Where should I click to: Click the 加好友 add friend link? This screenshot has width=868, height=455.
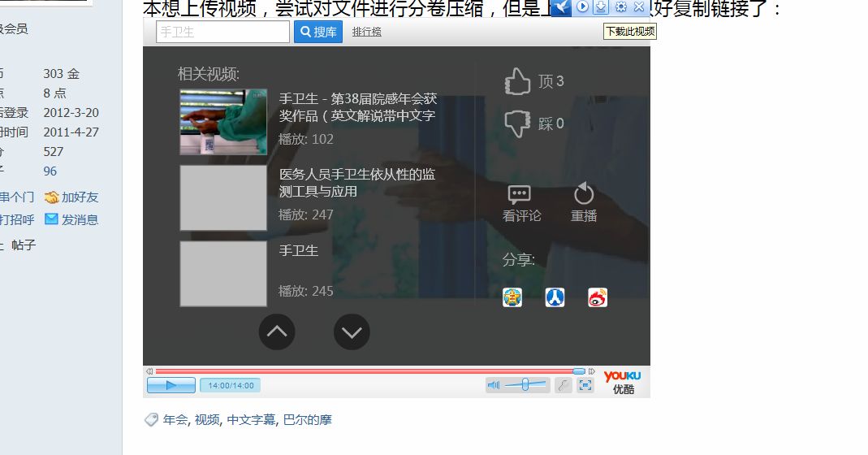click(71, 197)
